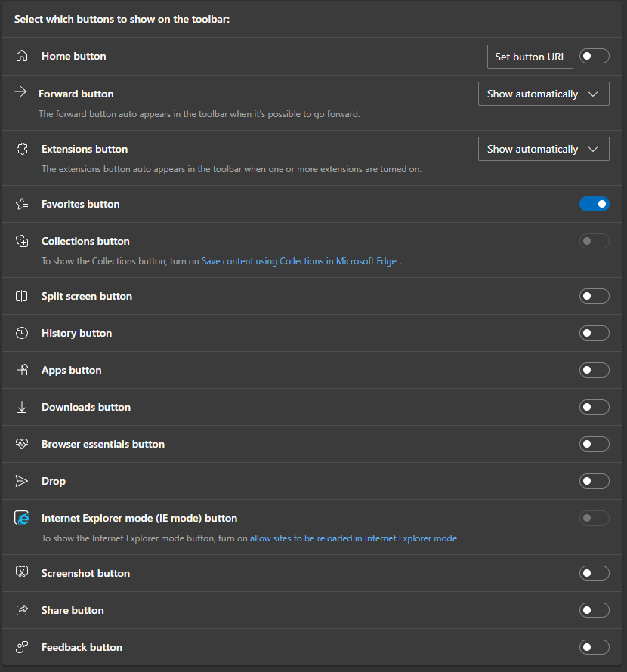The image size is (627, 672).
Task: Switch on the Downloads button toggle
Action: tap(594, 407)
